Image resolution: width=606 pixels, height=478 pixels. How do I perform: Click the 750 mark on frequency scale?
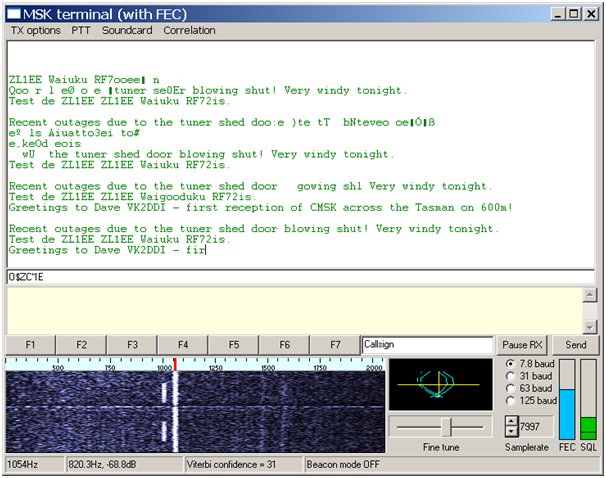110,367
